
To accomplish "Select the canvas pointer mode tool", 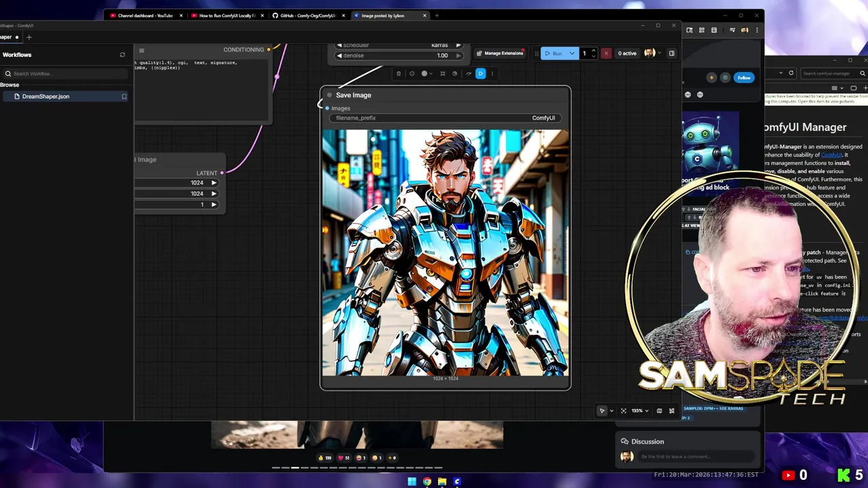I will 602,411.
